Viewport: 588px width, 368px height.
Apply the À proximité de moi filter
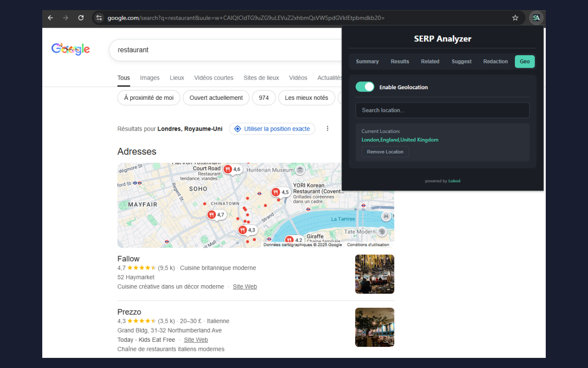(x=149, y=98)
